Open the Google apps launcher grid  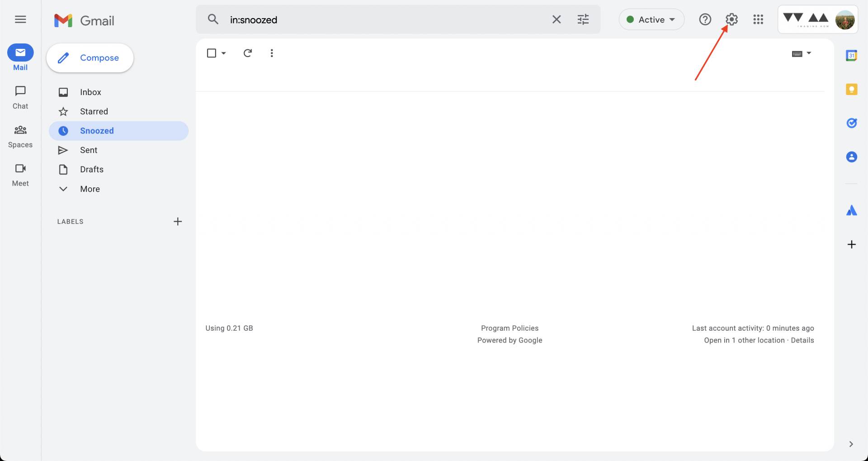point(758,19)
